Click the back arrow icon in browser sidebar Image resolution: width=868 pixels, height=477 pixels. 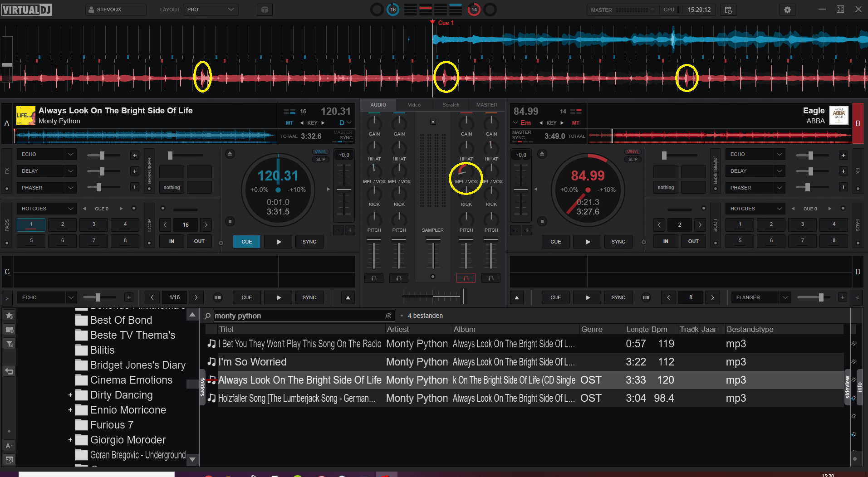(9, 371)
